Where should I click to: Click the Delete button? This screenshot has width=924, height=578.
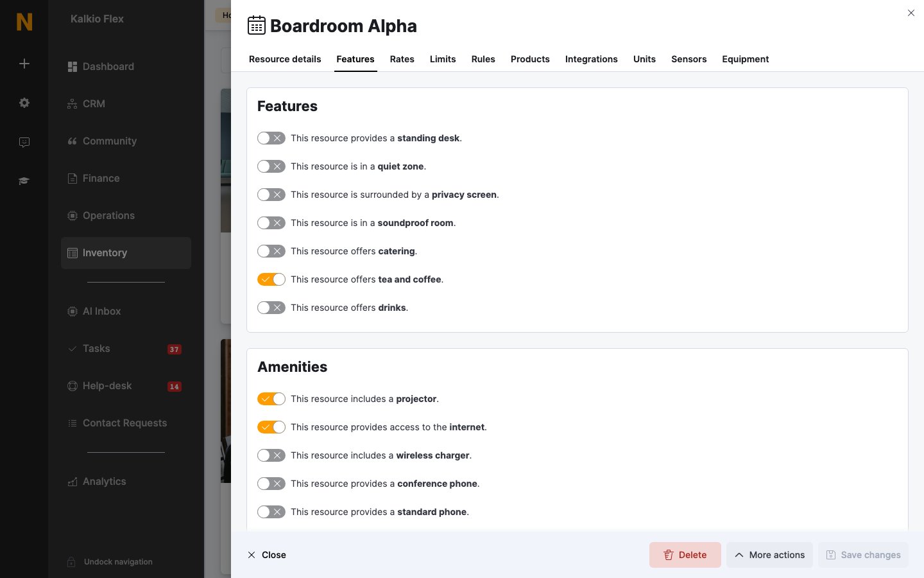685,555
